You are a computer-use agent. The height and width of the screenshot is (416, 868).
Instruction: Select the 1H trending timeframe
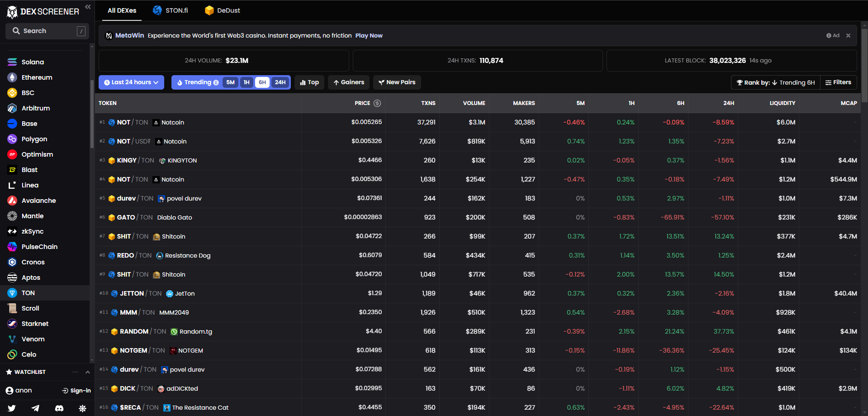click(247, 82)
